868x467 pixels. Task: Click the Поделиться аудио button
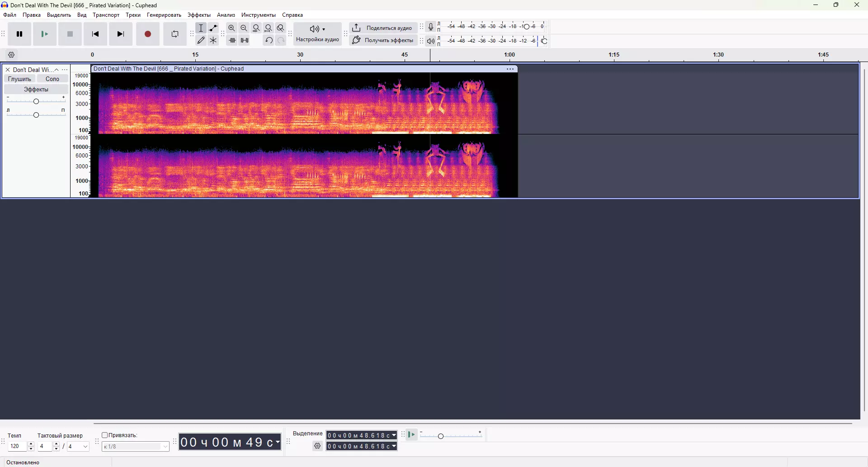[383, 28]
